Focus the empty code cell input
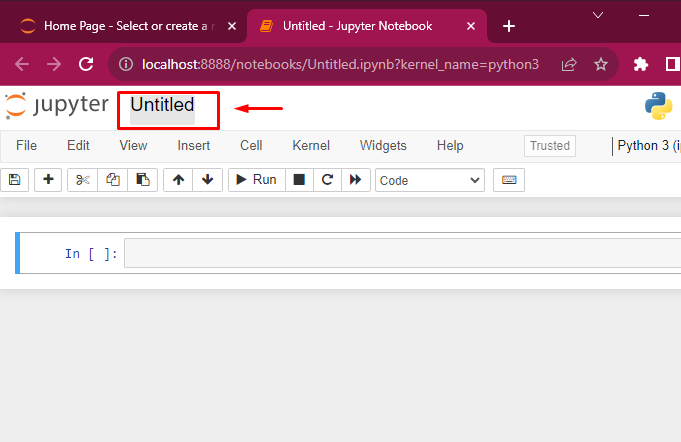 pos(403,253)
